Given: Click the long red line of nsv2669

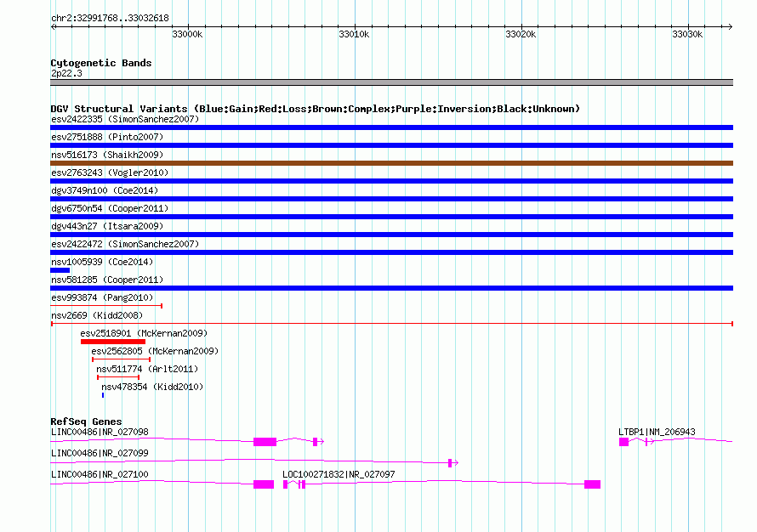Looking at the screenshot, I should coord(392,324).
